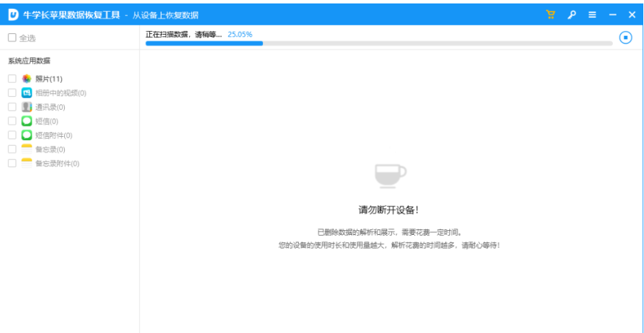This screenshot has width=644, height=333.
Task: Select the 短信(0) label
Action: [47, 122]
